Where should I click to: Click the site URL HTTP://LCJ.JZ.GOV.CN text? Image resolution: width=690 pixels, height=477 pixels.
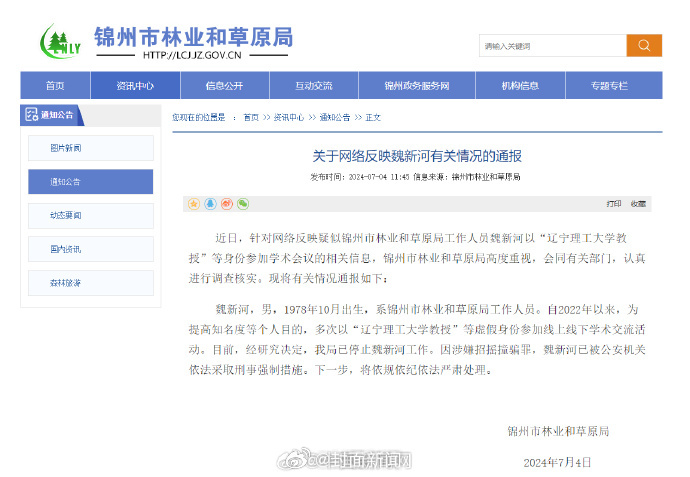(x=192, y=55)
